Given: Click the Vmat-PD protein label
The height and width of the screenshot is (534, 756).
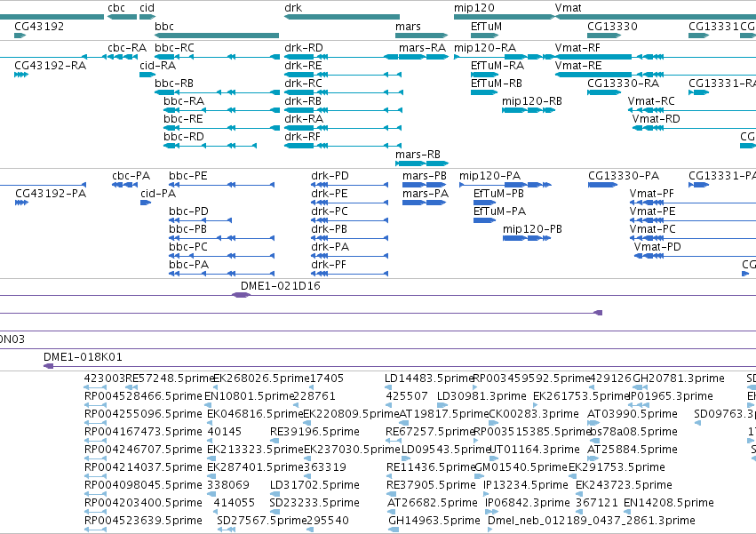Looking at the screenshot, I should click(x=657, y=246).
